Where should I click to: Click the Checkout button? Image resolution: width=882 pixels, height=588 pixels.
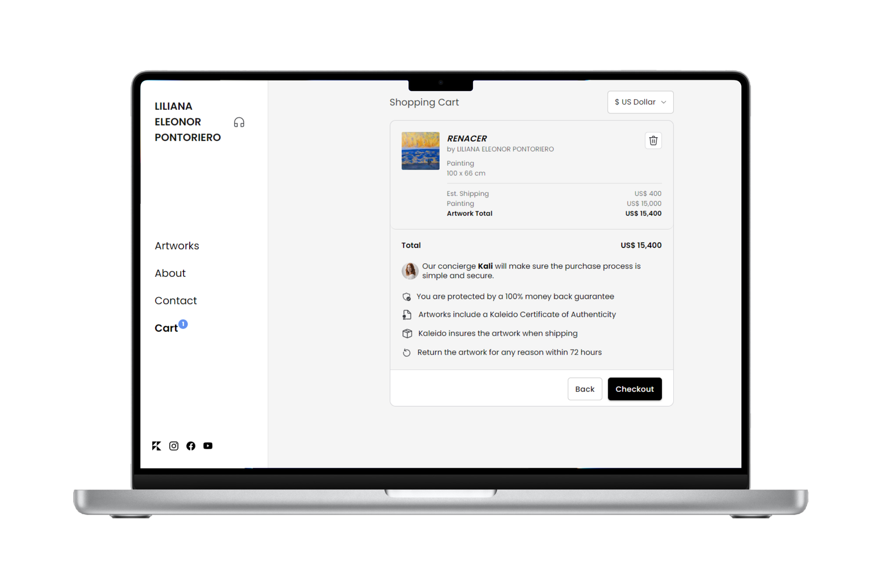pyautogui.click(x=635, y=389)
